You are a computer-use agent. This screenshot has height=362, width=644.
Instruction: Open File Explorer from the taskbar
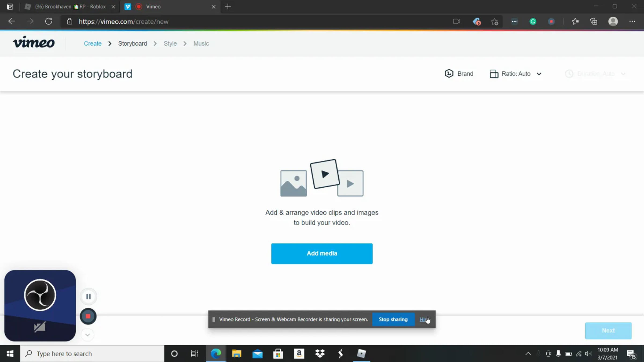click(x=236, y=354)
